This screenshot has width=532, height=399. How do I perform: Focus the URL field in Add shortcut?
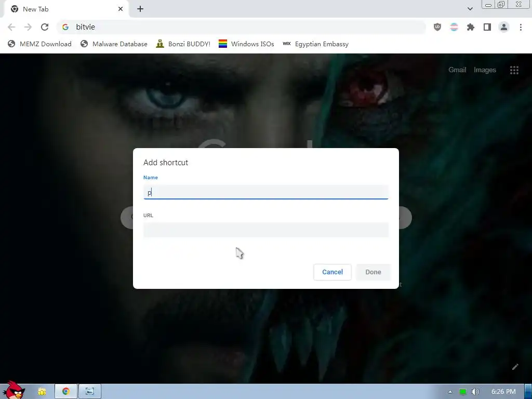click(265, 230)
